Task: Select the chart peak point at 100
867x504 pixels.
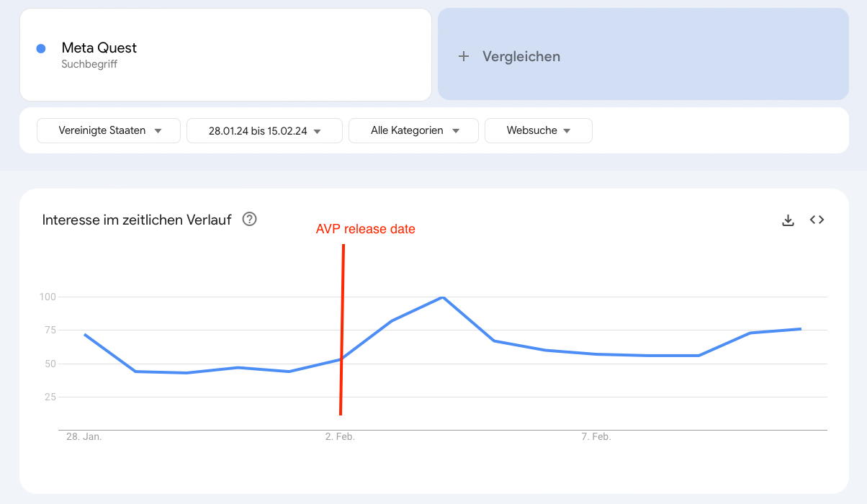Action: point(442,297)
